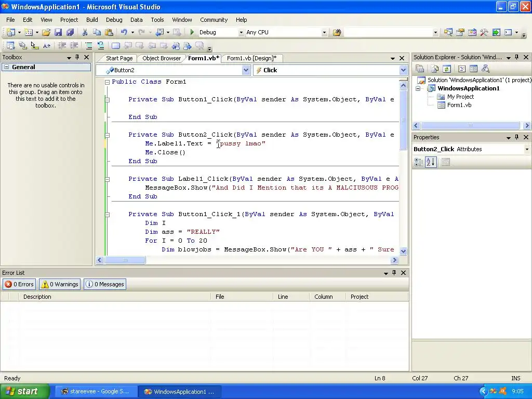Image resolution: width=532 pixels, height=399 pixels.
Task: Switch to Form1.vb [Design] tab
Action: point(252,58)
